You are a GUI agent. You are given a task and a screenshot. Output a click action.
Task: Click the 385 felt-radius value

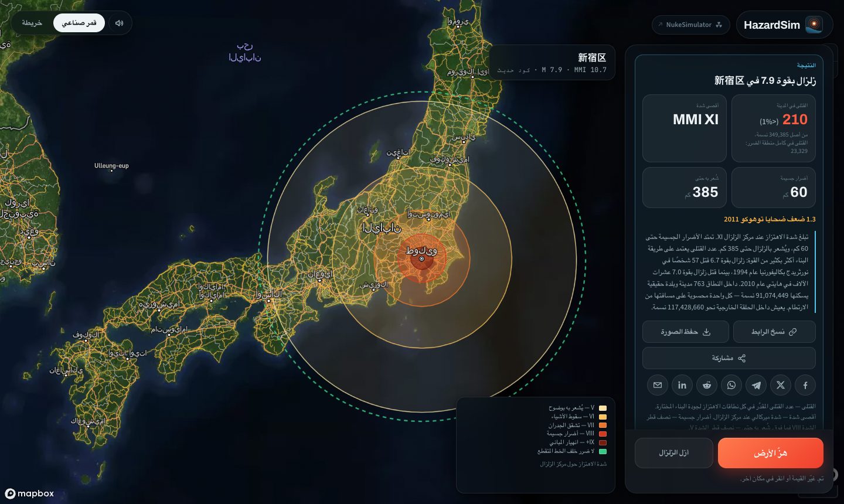(x=705, y=192)
